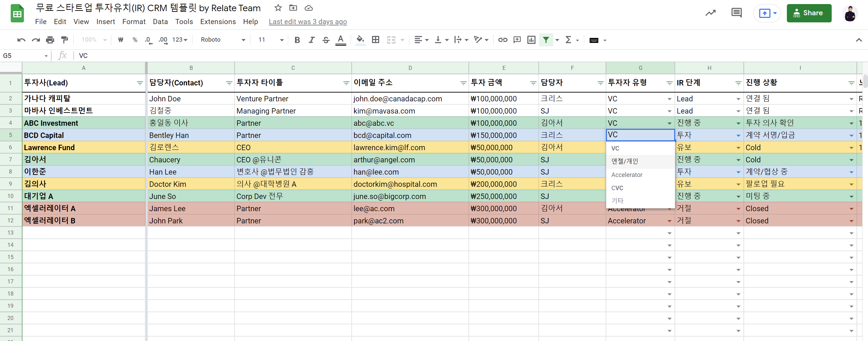Move document with the folder icon
Image resolution: width=868 pixels, height=341 pixels.
click(293, 8)
